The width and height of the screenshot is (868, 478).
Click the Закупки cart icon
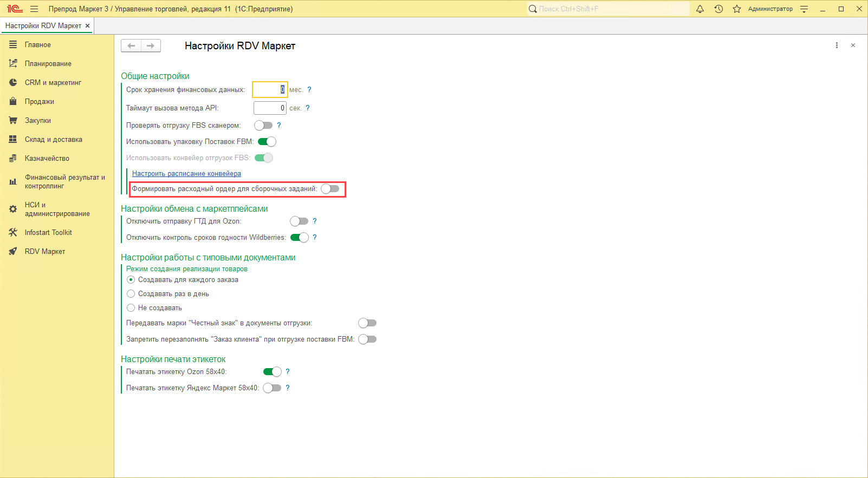(x=13, y=120)
